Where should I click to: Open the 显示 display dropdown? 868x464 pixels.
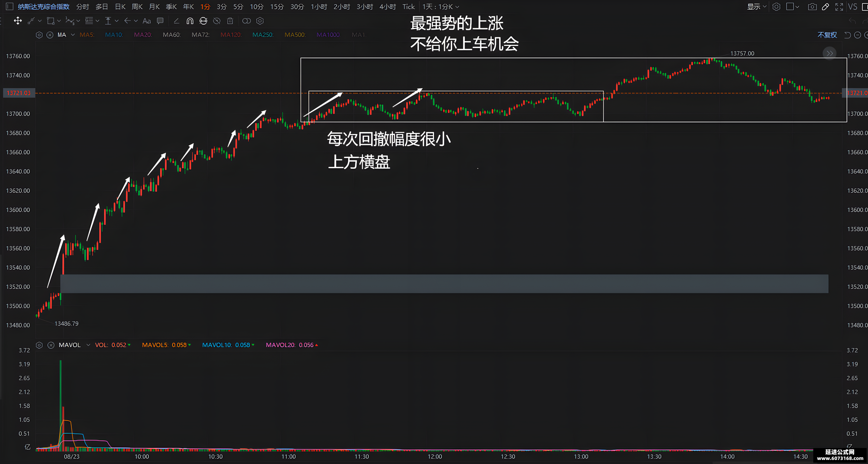click(756, 7)
